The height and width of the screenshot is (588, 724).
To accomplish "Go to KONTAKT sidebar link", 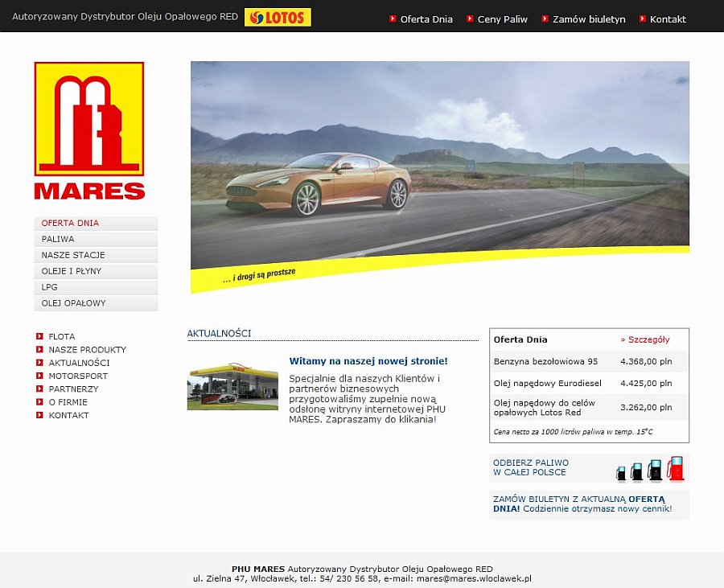I will tap(69, 415).
